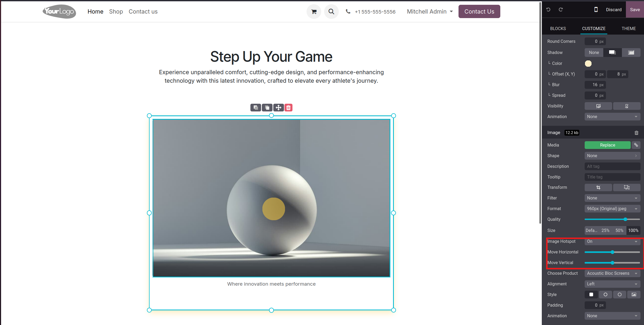Click the search magnifier icon
This screenshot has height=325, width=644.
click(331, 11)
